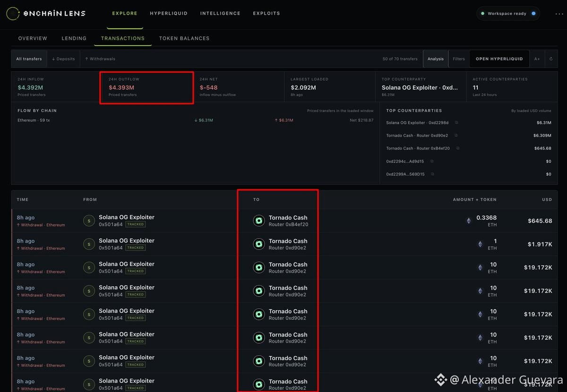Viewport: 567px width, 392px height.
Task: Open the Explore nav item
Action: coord(125,13)
